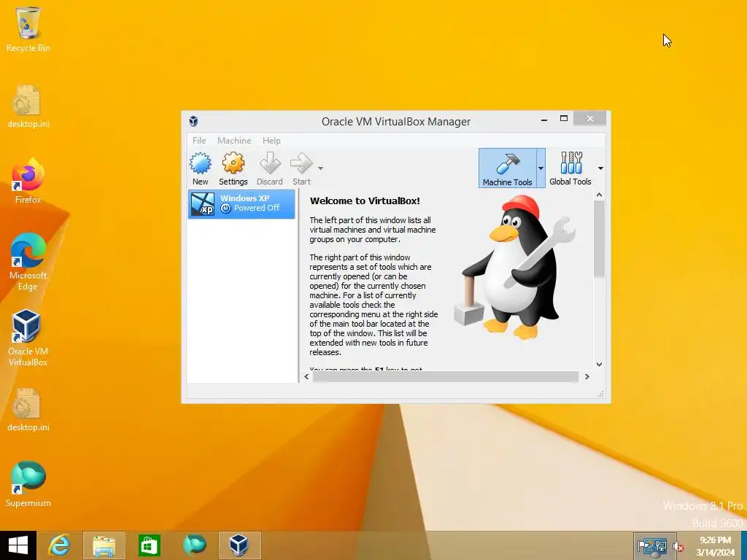Click the taskbar clock showing 9:26 PM
Viewport: 747px width, 560px height.
pos(715,546)
